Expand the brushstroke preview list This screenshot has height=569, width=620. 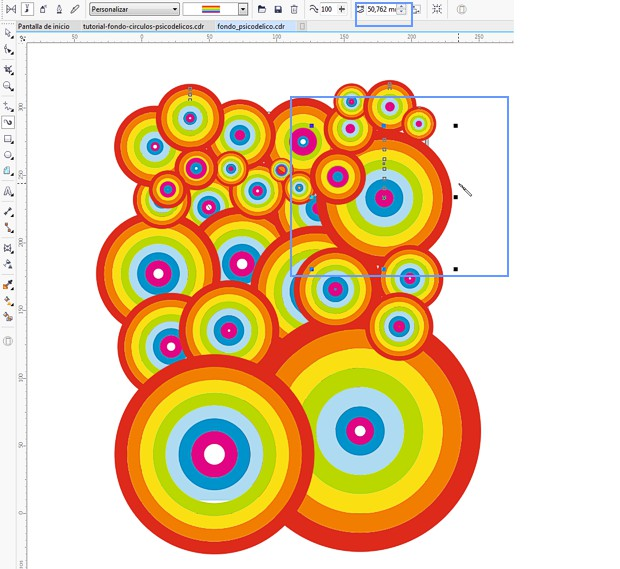tap(243, 9)
